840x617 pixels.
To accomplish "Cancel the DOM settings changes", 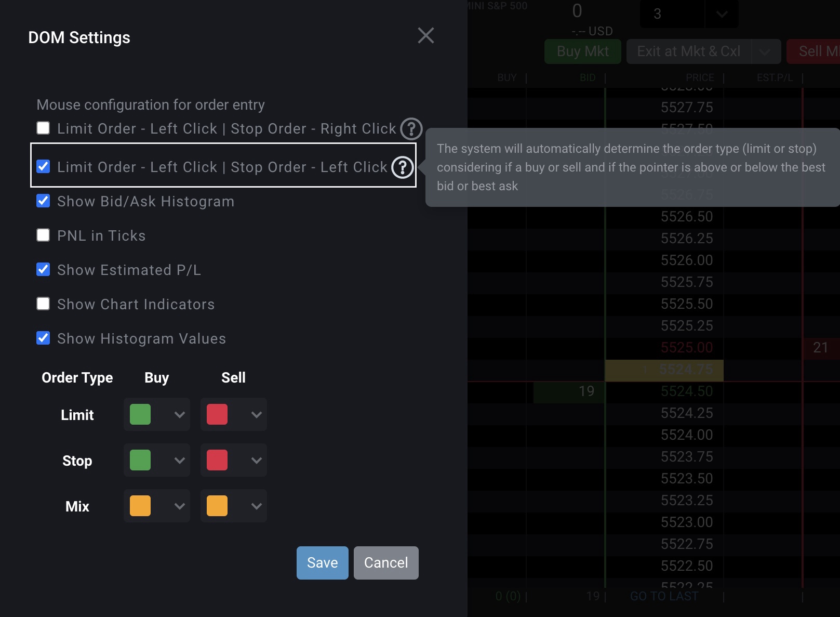I will [x=386, y=563].
